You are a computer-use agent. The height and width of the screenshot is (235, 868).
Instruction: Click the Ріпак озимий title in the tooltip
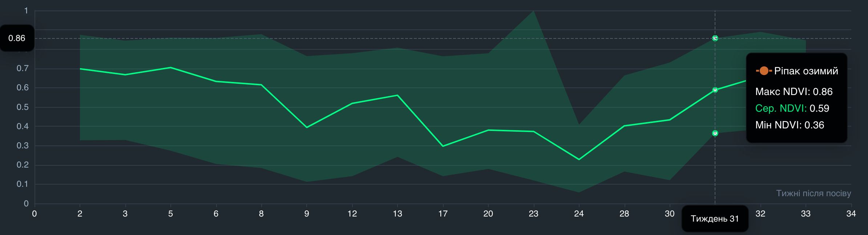point(806,71)
